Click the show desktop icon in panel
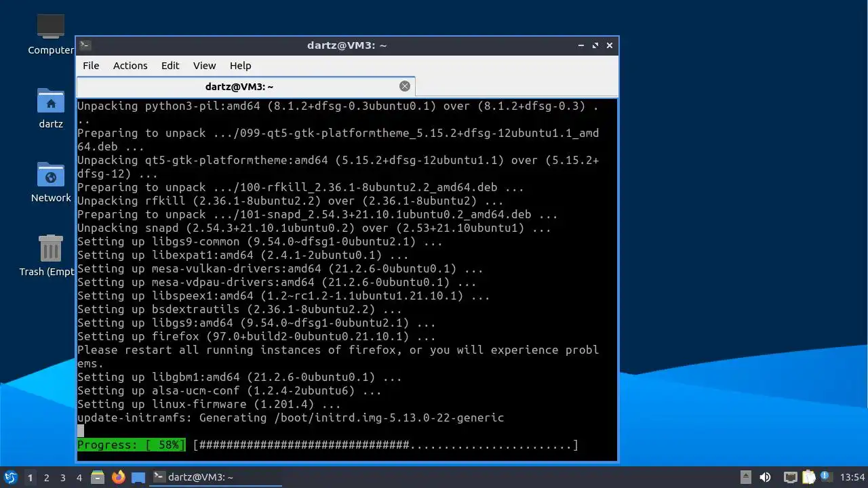This screenshot has height=488, width=868. [138, 477]
